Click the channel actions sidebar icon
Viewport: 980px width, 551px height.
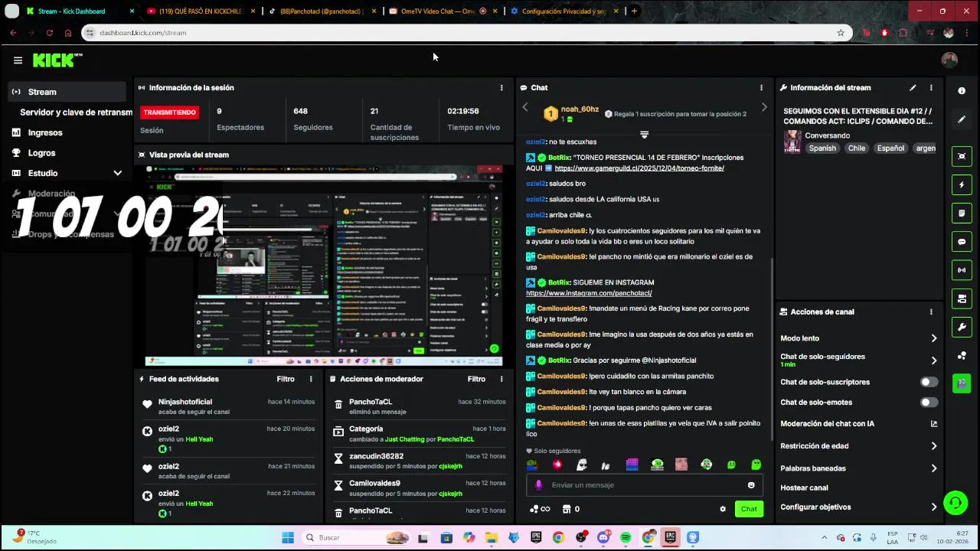point(962,298)
